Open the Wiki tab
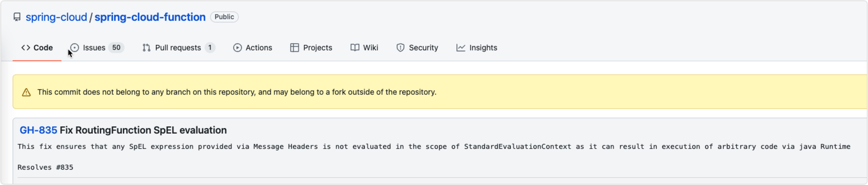Viewport: 868px width, 185px height. (x=364, y=48)
